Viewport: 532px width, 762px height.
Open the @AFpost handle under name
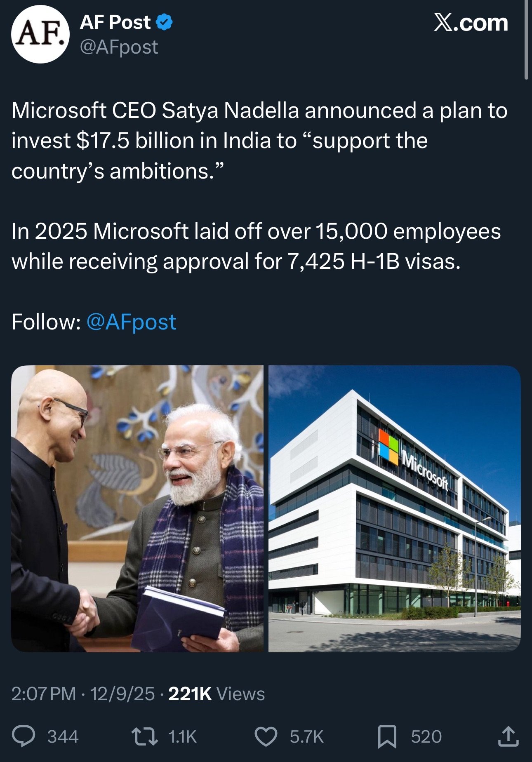(x=119, y=47)
